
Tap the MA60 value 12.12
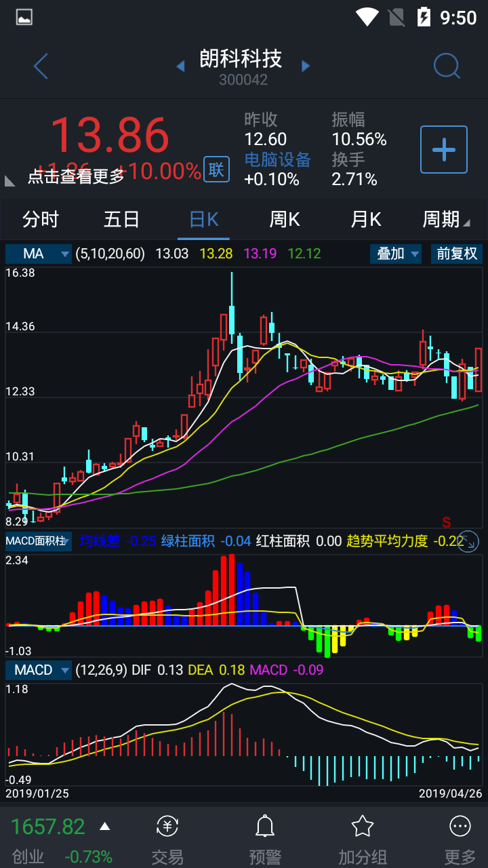(304, 254)
